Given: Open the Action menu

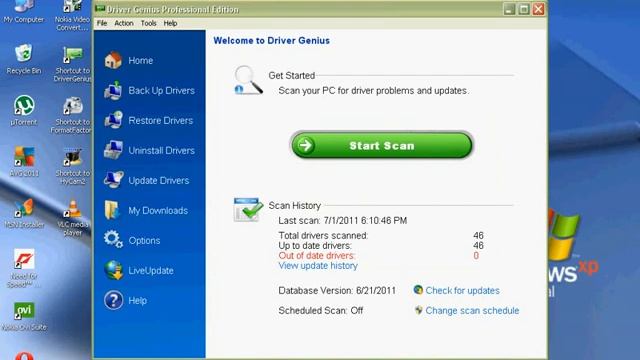Looking at the screenshot, I should point(124,23).
